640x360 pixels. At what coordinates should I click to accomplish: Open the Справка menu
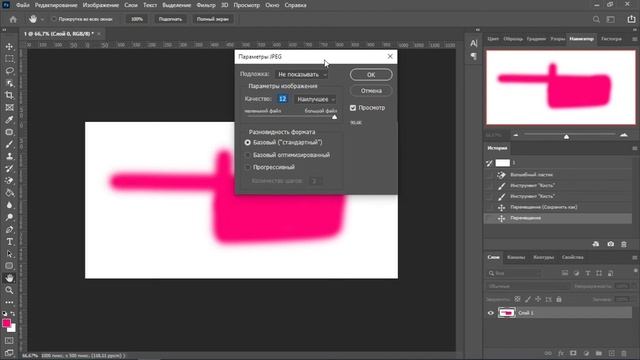pyautogui.click(x=296, y=5)
